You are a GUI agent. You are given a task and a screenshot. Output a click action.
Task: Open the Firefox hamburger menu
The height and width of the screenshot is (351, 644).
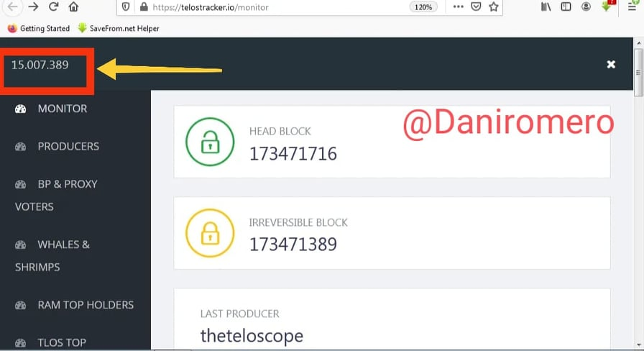[x=632, y=6]
